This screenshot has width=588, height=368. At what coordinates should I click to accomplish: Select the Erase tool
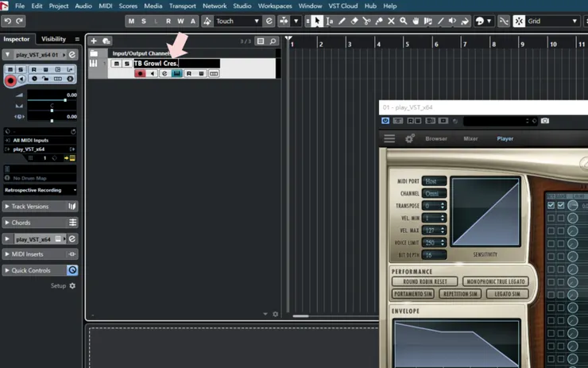tap(354, 21)
